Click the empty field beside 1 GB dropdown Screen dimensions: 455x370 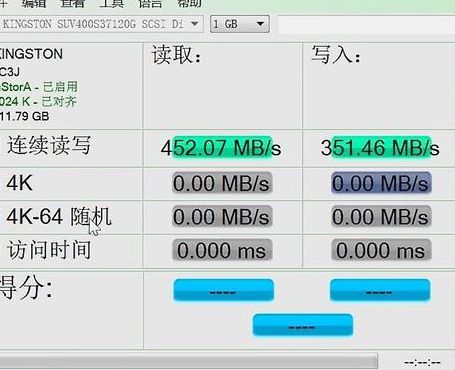(366, 25)
